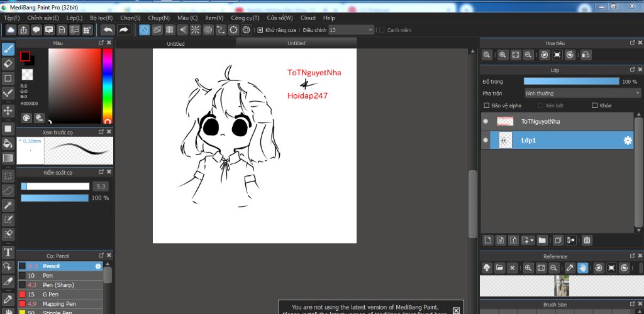Open the Cloud menu
The height and width of the screenshot is (314, 644).
308,18
